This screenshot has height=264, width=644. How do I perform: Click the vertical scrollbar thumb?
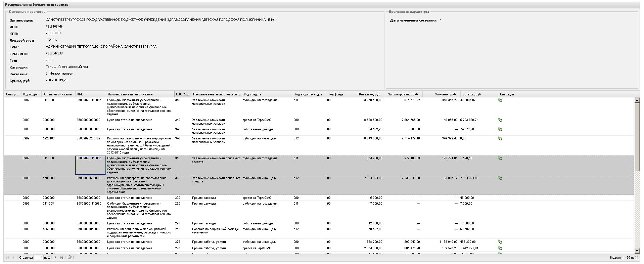637,137
